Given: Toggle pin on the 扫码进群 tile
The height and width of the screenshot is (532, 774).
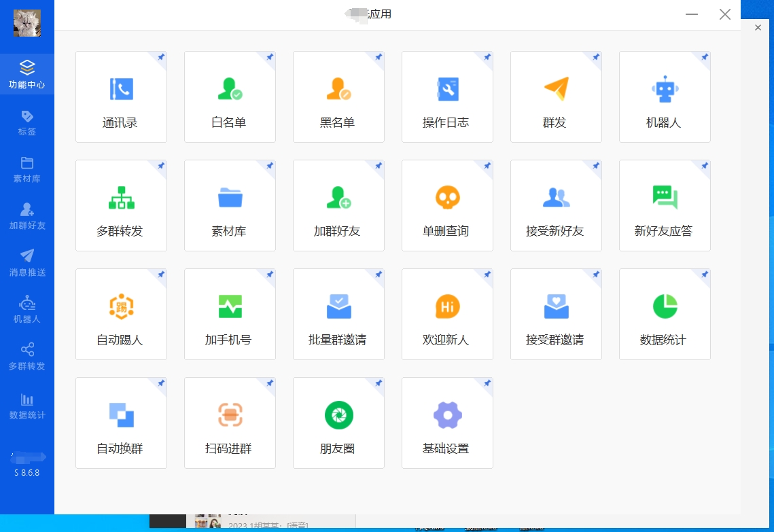Looking at the screenshot, I should pyautogui.click(x=270, y=383).
